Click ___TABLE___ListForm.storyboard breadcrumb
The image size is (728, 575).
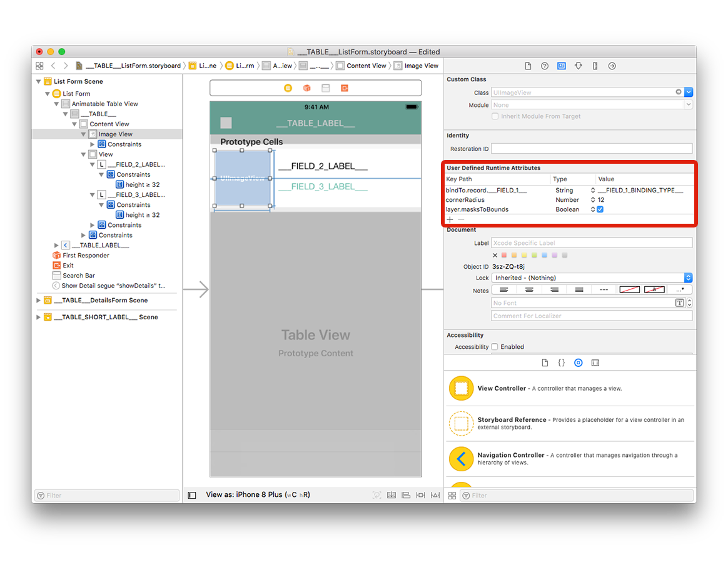pos(129,66)
